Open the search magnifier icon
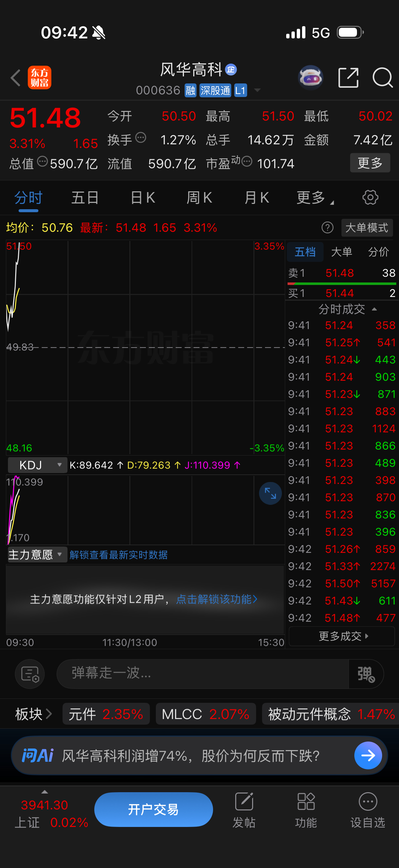 click(x=382, y=77)
